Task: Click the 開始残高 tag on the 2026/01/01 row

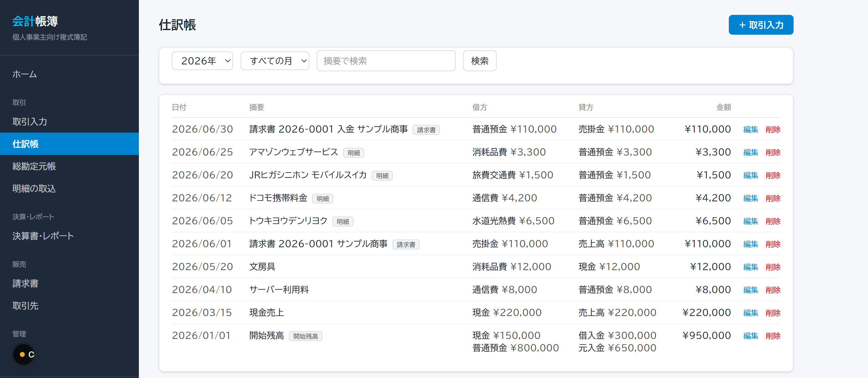Action: (x=305, y=336)
